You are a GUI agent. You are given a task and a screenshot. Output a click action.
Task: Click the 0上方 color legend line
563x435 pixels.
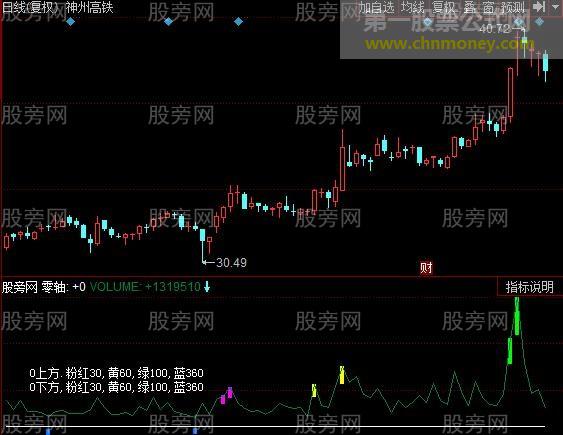click(x=117, y=373)
